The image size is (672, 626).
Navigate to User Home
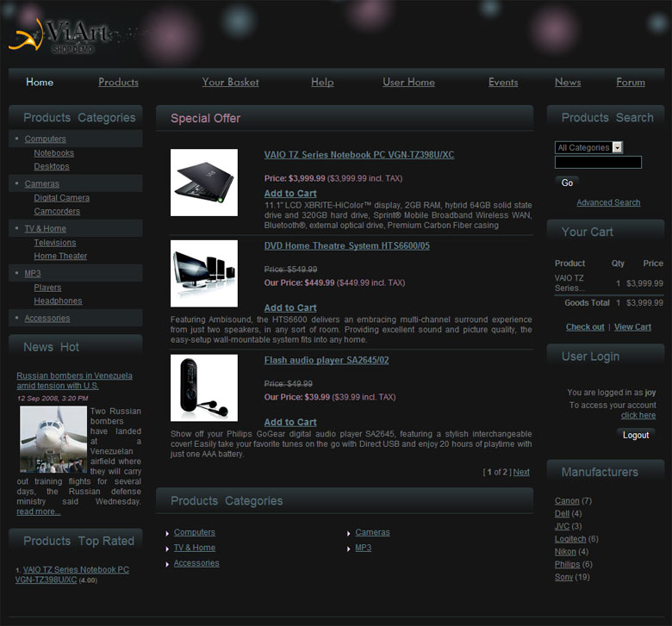[x=408, y=82]
